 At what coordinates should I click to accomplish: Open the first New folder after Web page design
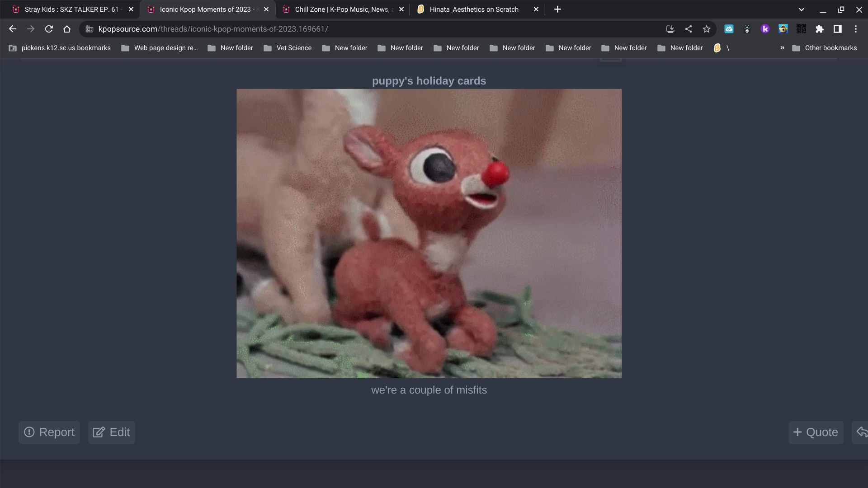coord(231,48)
